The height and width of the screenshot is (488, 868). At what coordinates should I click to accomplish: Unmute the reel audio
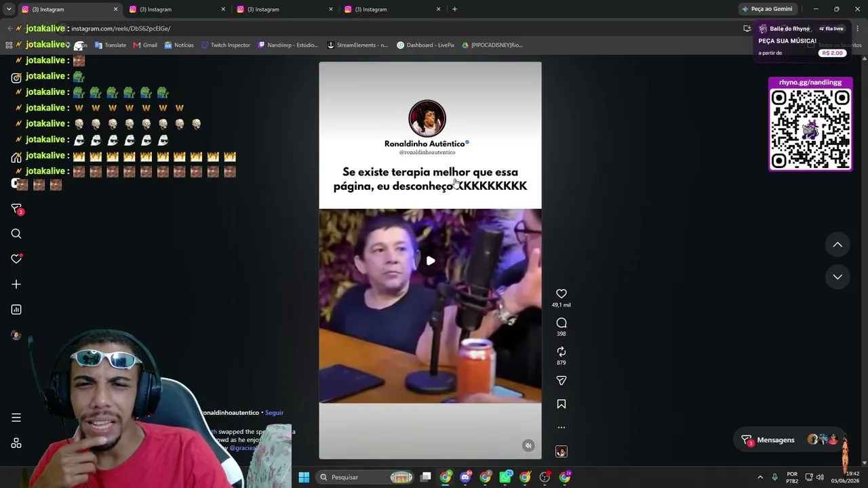tap(528, 445)
